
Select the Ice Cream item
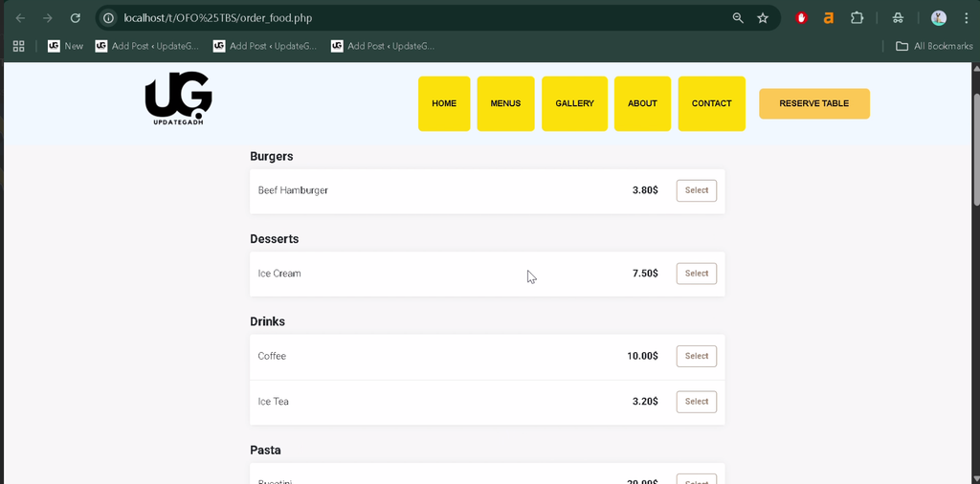pos(697,274)
